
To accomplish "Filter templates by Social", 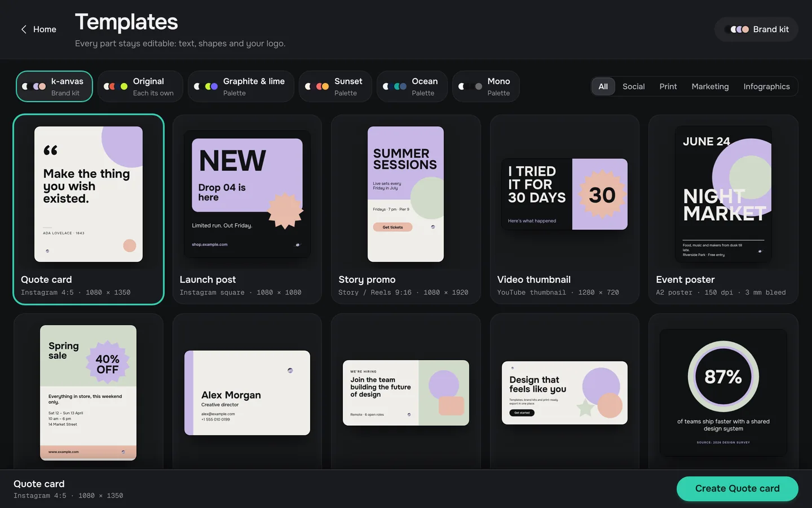I will [x=633, y=86].
